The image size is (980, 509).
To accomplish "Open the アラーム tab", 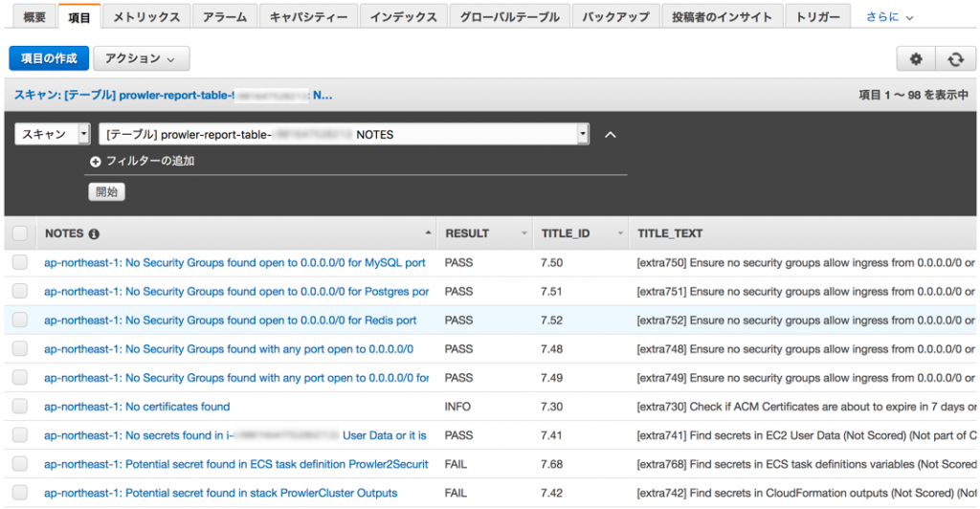I will tap(225, 17).
